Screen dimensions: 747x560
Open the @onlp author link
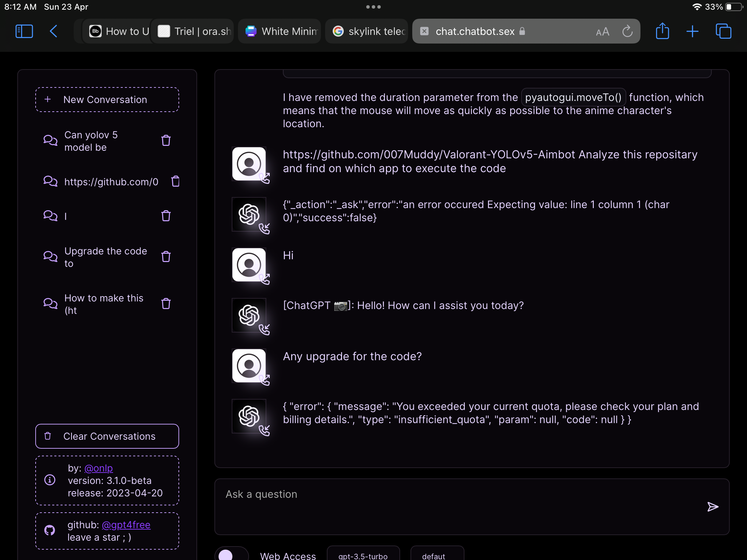99,468
